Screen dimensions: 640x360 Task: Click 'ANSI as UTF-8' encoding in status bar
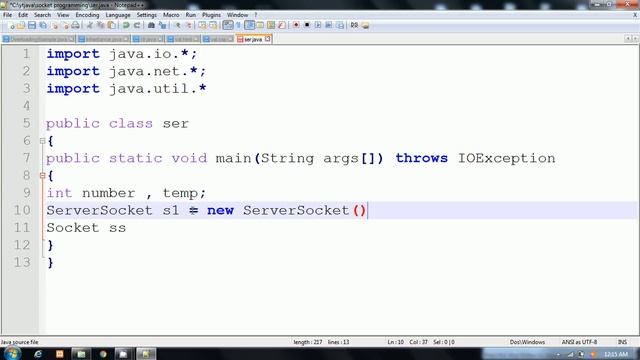point(579,342)
